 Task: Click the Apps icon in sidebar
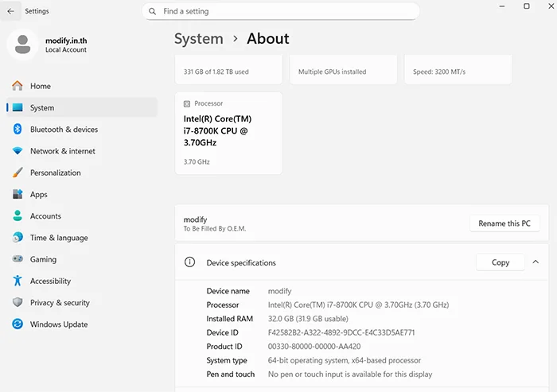pos(18,194)
